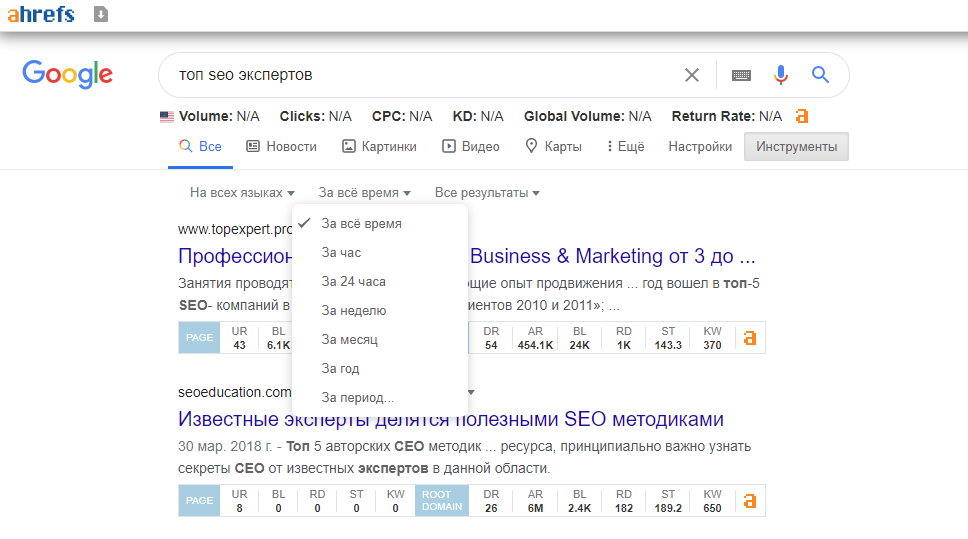Switch to the Карты tab

pos(553,147)
